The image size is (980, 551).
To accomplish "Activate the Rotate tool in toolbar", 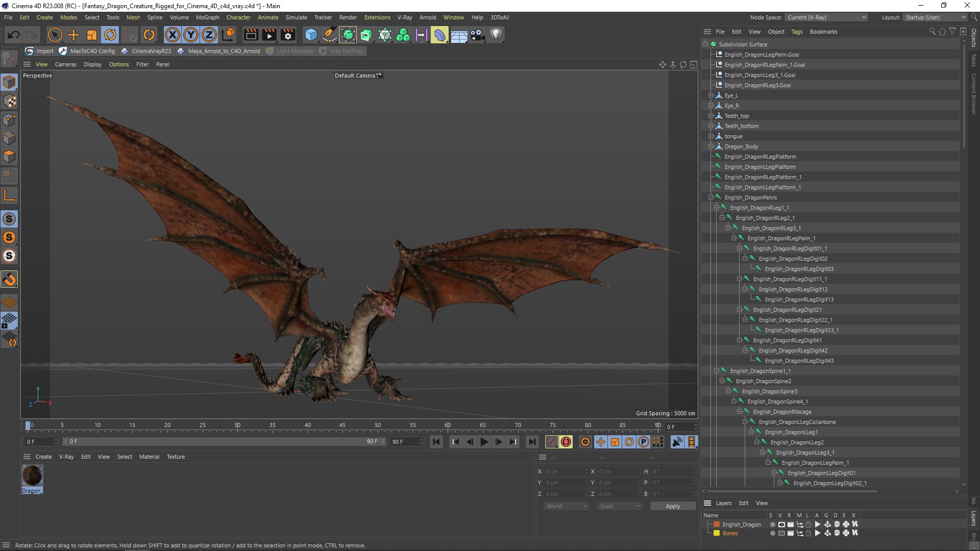I will click(x=110, y=35).
